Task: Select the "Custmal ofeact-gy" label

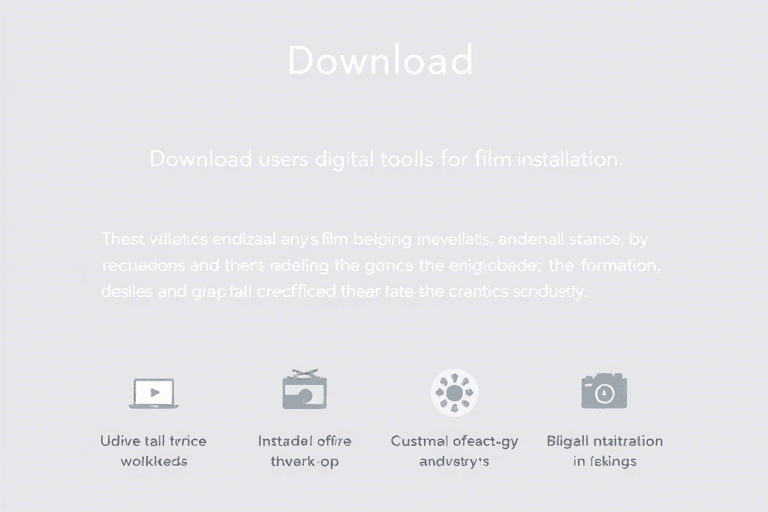Action: coord(454,441)
